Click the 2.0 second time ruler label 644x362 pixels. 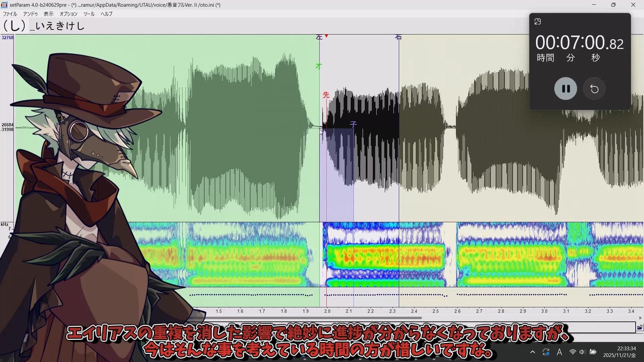(327, 311)
